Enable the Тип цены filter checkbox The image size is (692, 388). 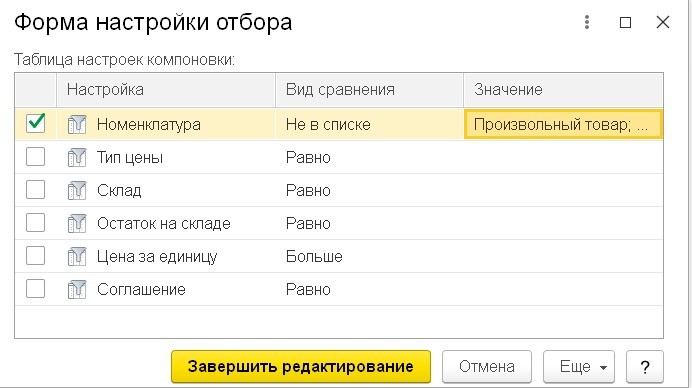click(x=35, y=157)
